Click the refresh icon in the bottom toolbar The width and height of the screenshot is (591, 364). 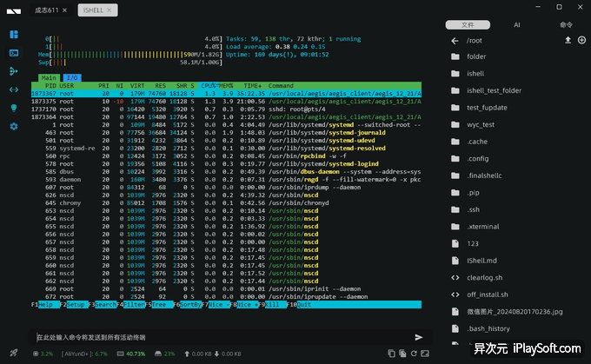point(414,354)
